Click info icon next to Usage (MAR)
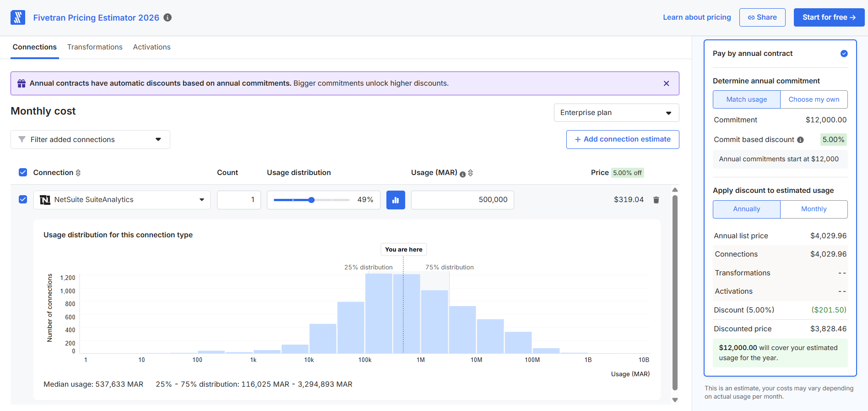Viewport: 868px width, 411px height. [x=462, y=174]
